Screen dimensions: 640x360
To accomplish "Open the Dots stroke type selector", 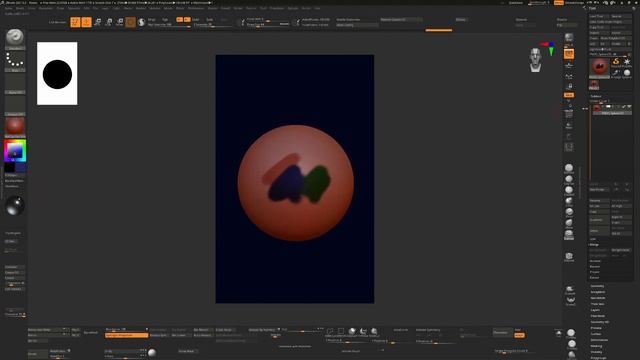I will (x=15, y=61).
